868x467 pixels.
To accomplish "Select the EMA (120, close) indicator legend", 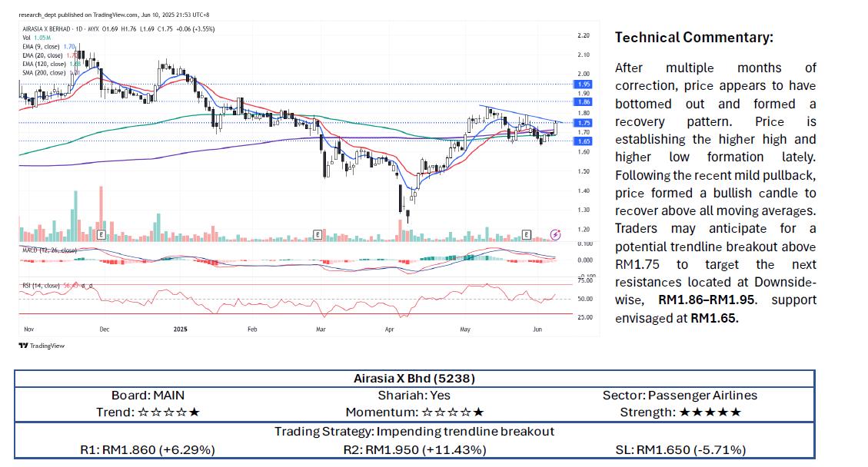I will pyautogui.click(x=52, y=65).
